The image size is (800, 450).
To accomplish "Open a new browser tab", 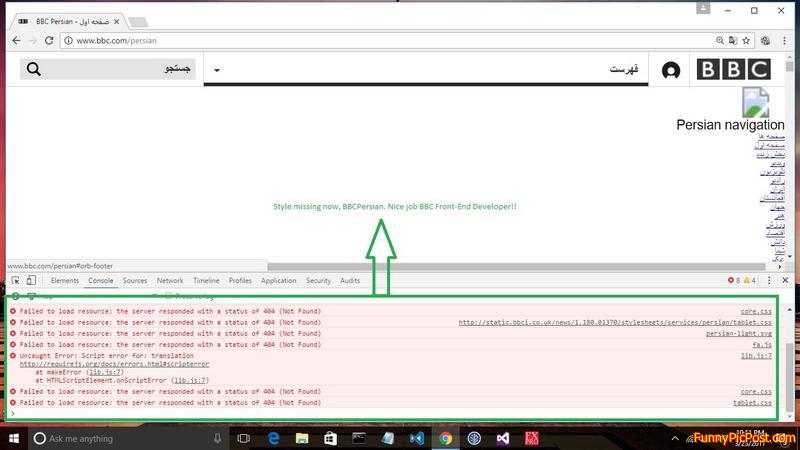I will pyautogui.click(x=138, y=22).
